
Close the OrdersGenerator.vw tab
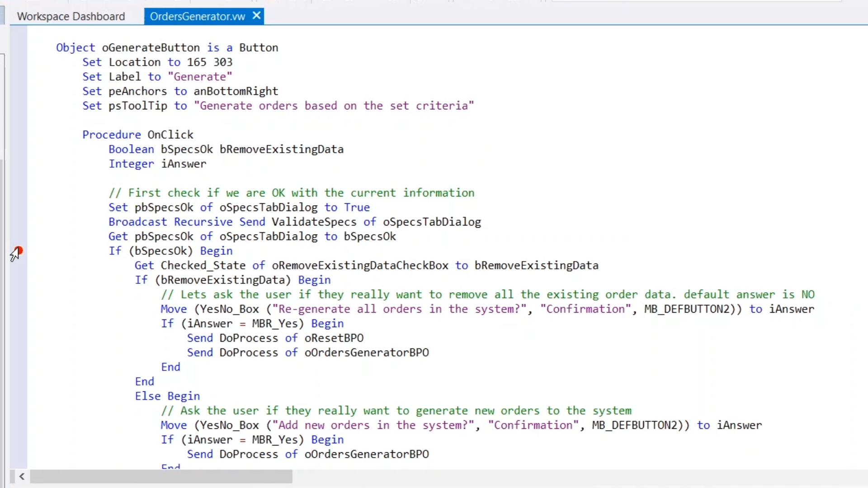[x=256, y=16]
